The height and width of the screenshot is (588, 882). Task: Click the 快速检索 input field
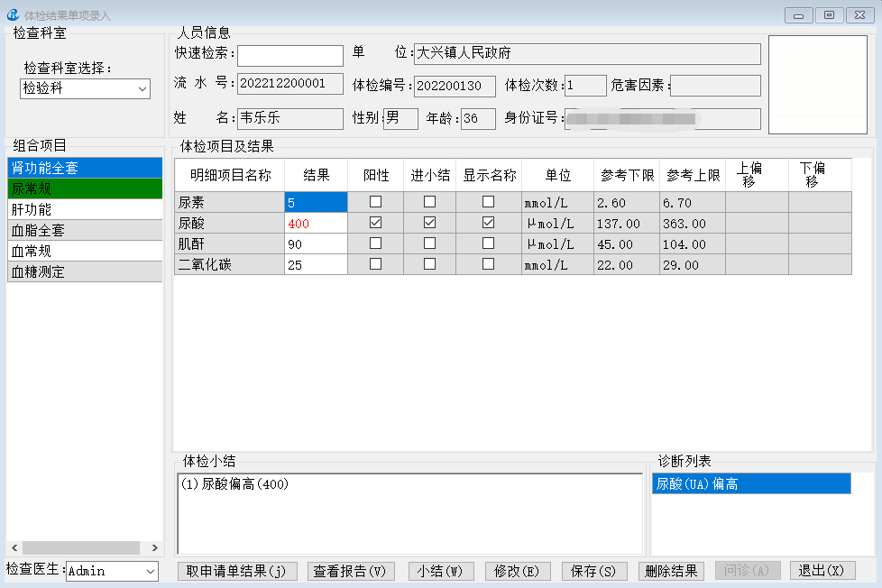(x=289, y=55)
